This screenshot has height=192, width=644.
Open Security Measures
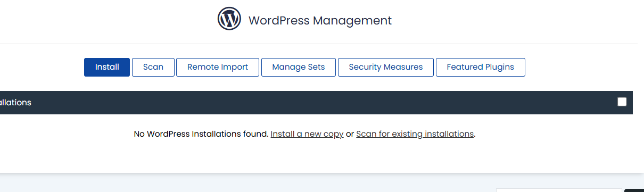(386, 67)
